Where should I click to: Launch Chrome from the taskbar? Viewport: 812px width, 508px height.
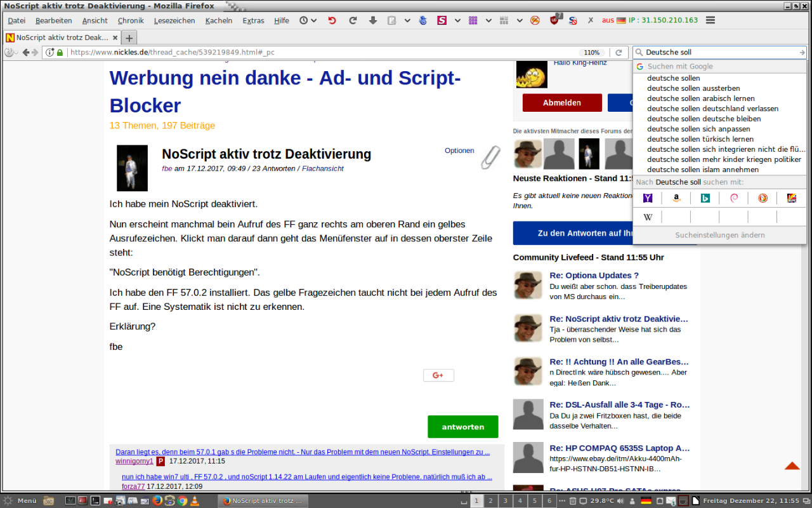pyautogui.click(x=182, y=501)
